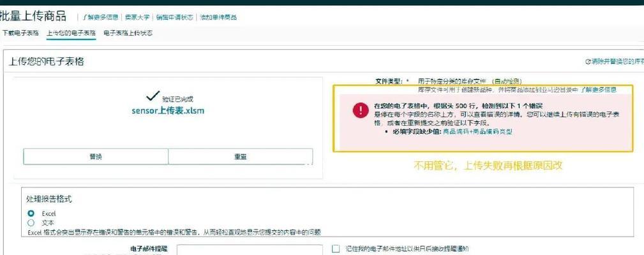Select the 文本 report format radio button
Viewport: 644px width, 255px height.
click(31, 223)
